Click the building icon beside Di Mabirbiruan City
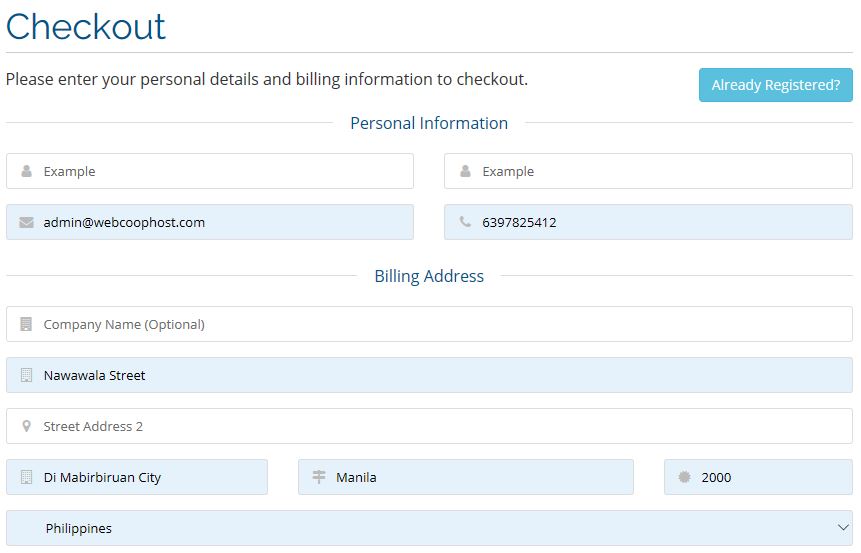 coord(26,477)
